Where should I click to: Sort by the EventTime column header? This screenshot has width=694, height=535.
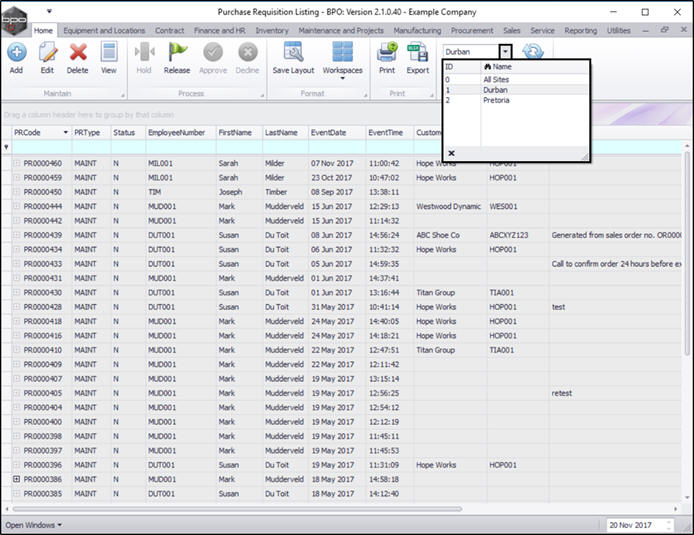(389, 132)
